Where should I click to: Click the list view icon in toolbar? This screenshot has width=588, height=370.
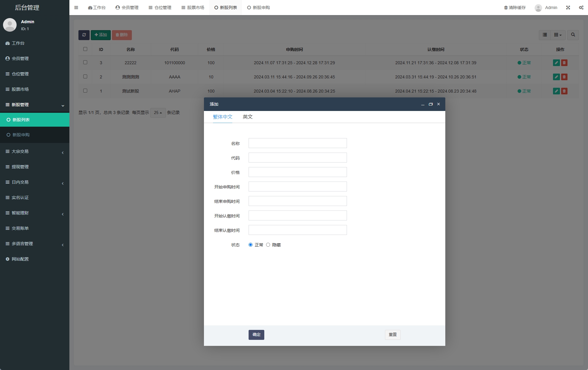pyautogui.click(x=545, y=35)
